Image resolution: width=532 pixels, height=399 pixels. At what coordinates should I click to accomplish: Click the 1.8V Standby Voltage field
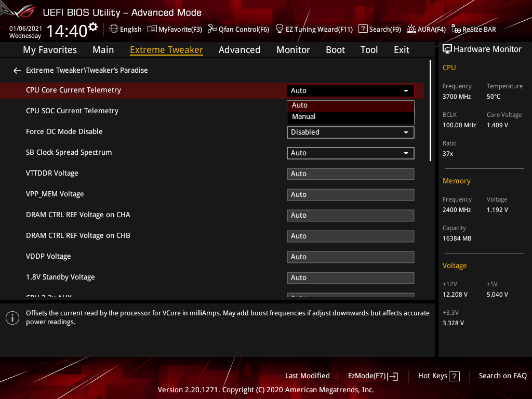(x=351, y=277)
